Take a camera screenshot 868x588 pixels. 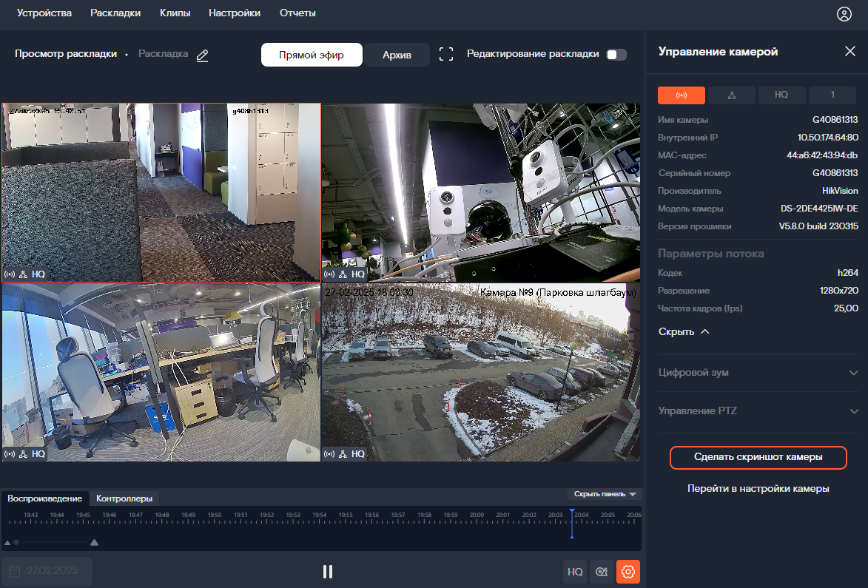pos(758,457)
